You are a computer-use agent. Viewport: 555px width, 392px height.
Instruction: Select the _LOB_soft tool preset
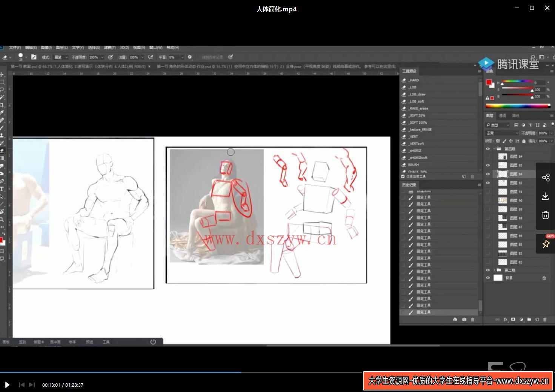[439, 101]
